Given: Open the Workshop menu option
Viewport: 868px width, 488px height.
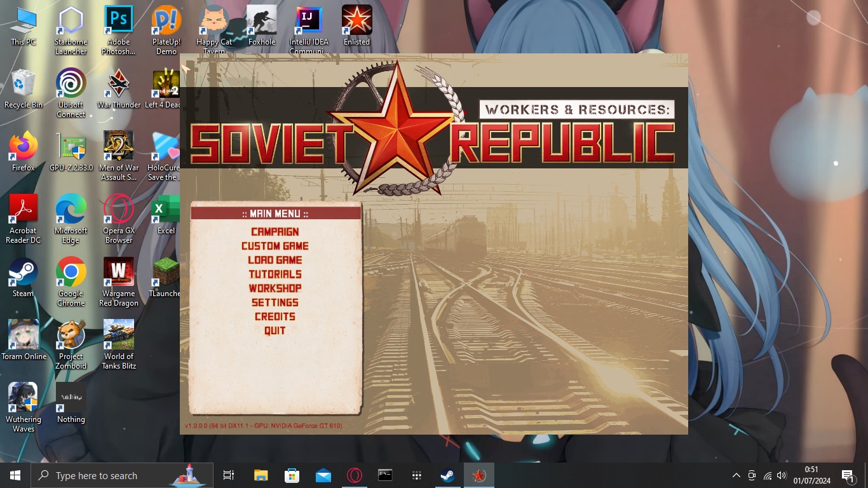Looking at the screenshot, I should pyautogui.click(x=275, y=288).
